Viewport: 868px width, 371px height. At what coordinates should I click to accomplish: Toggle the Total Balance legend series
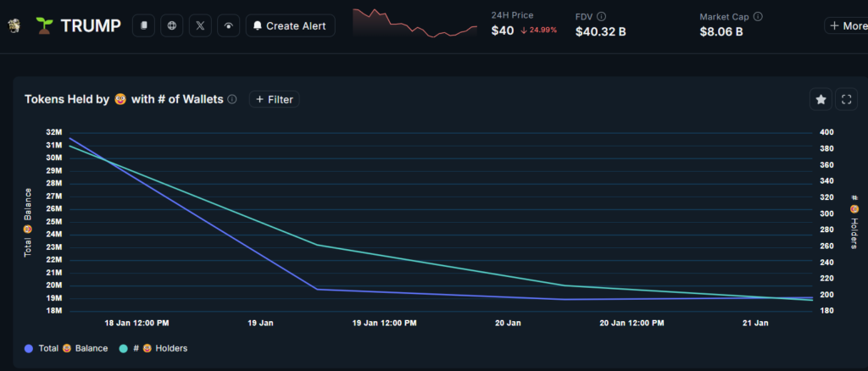(73, 348)
